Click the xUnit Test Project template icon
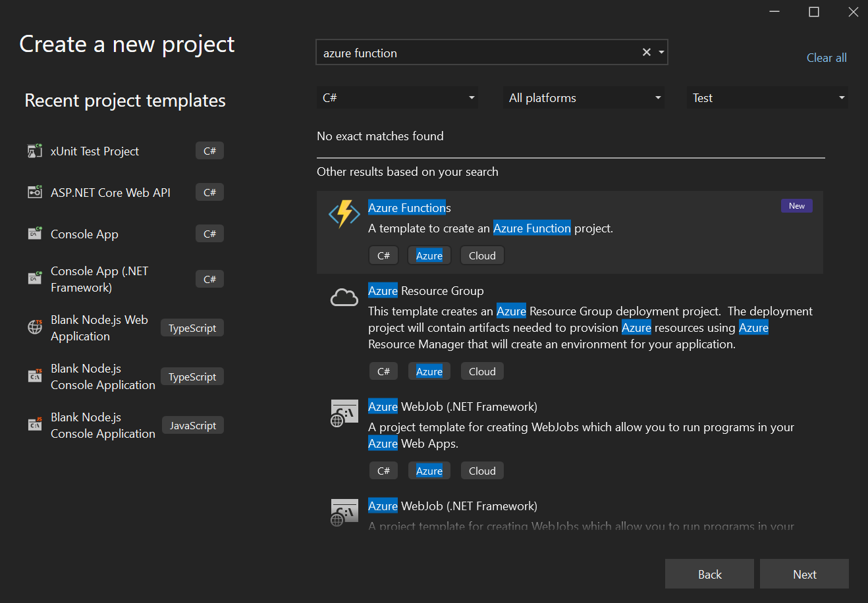This screenshot has height=603, width=868. tap(35, 151)
